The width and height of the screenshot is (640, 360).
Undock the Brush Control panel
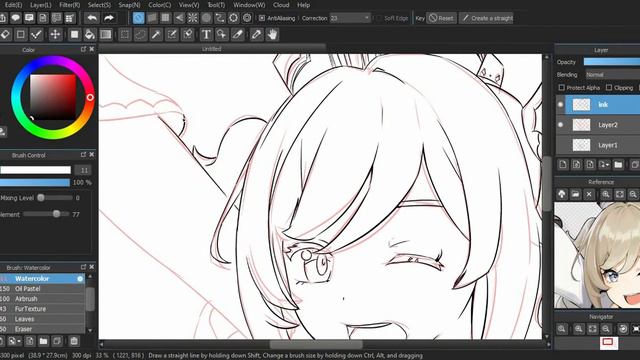click(x=83, y=155)
